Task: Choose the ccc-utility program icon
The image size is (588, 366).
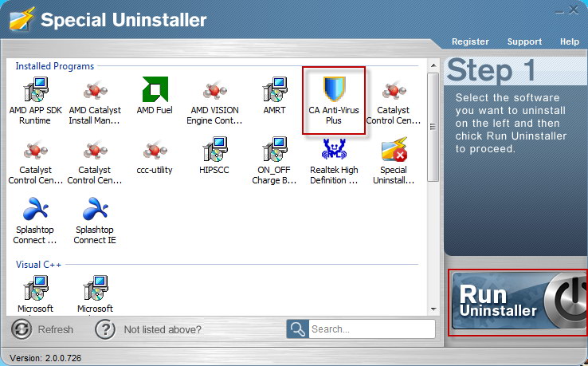Action: (x=155, y=150)
